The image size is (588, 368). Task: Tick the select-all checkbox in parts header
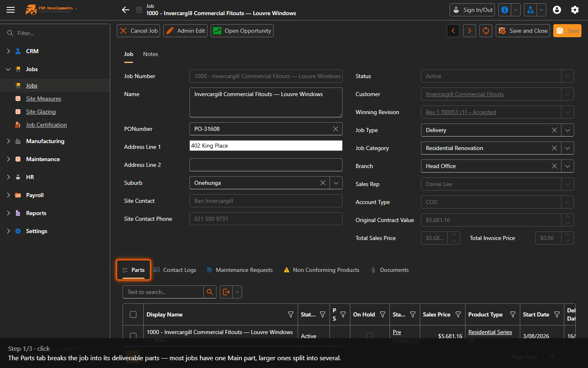pos(133,314)
